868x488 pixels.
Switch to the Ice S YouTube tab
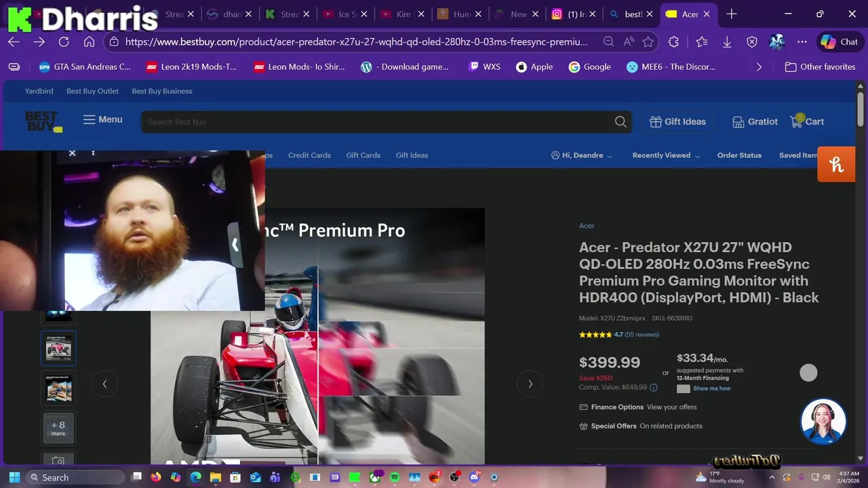pos(346,14)
